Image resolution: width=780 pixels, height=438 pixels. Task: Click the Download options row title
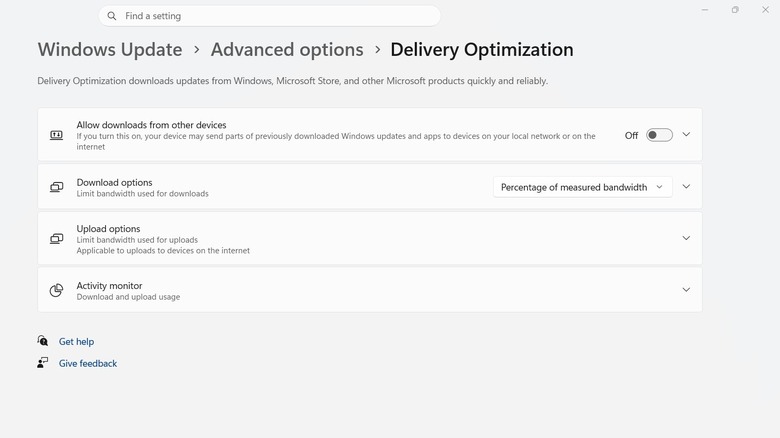114,183
